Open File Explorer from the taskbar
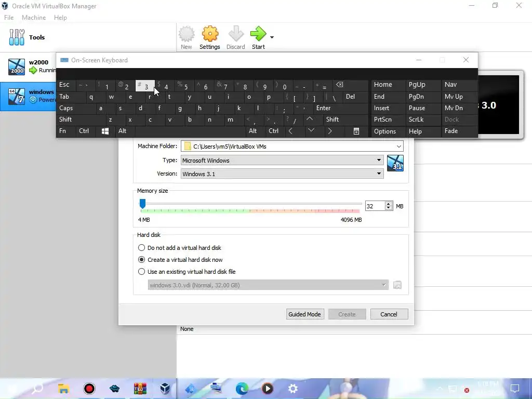Screen dimensions: 532x399 tap(63, 389)
